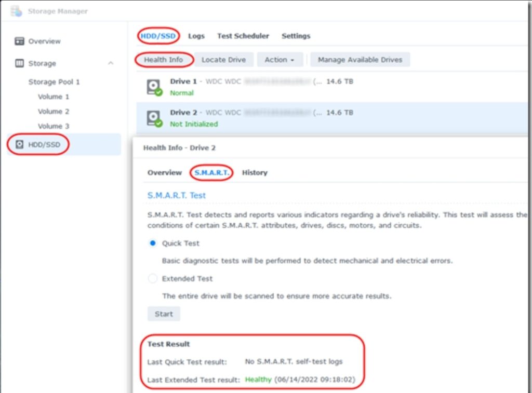Click the Drive 2 disk icon
The width and height of the screenshot is (532, 393).
coord(154,118)
